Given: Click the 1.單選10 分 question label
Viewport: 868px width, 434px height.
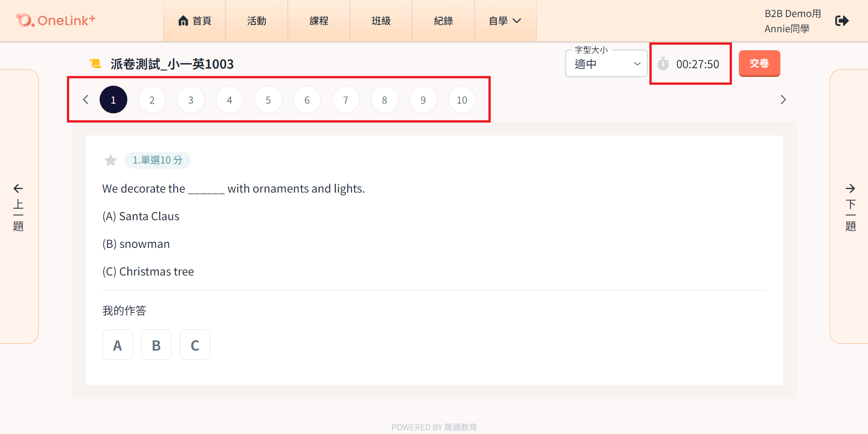Looking at the screenshot, I should pos(158,160).
